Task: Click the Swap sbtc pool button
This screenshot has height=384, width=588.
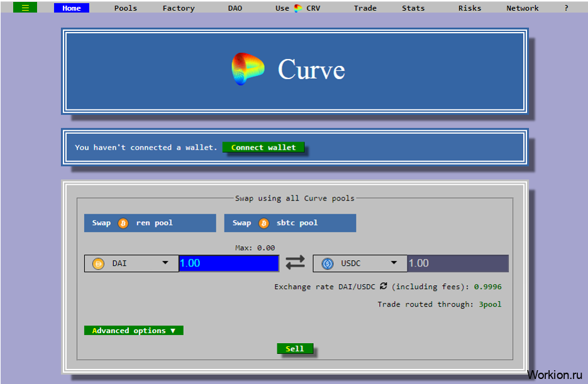Action: click(x=290, y=223)
